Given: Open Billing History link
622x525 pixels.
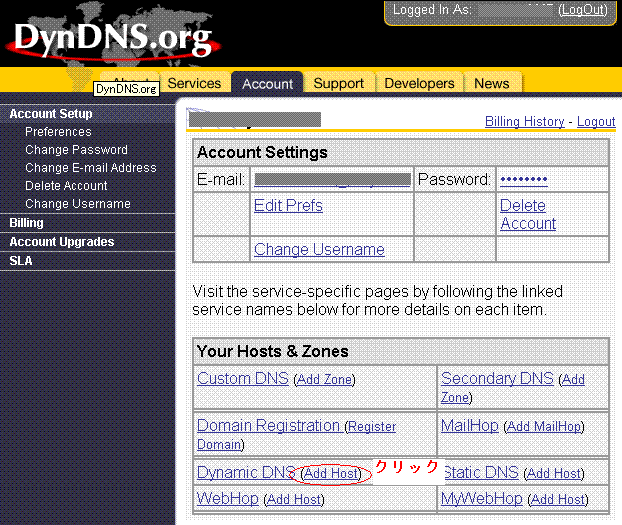Looking at the screenshot, I should (524, 121).
